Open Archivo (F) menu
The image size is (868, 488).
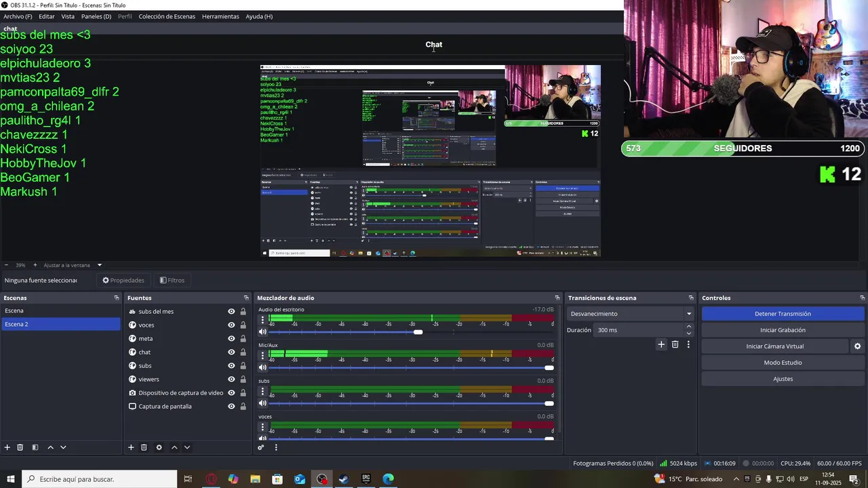click(x=18, y=16)
